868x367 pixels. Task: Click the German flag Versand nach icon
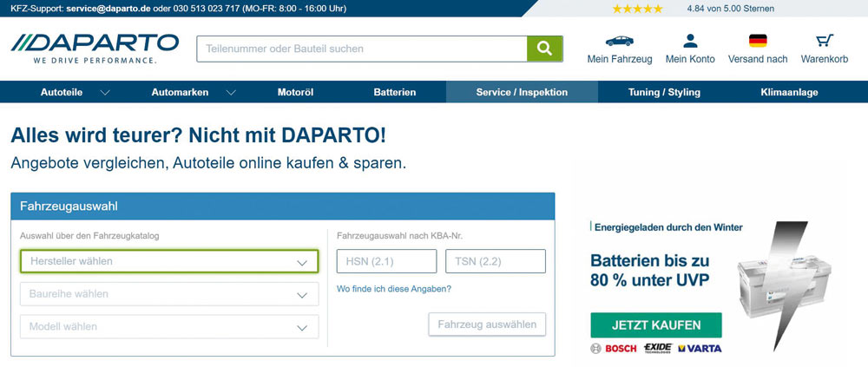point(758,41)
